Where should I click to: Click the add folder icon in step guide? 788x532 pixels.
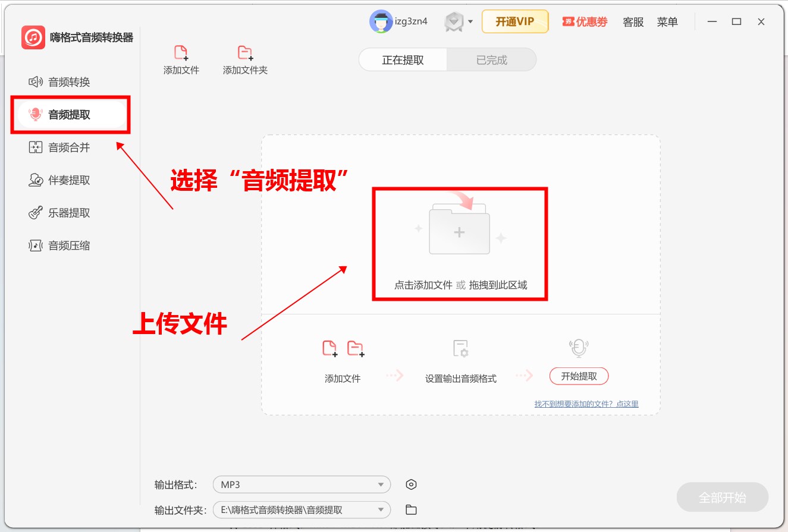[x=356, y=348]
